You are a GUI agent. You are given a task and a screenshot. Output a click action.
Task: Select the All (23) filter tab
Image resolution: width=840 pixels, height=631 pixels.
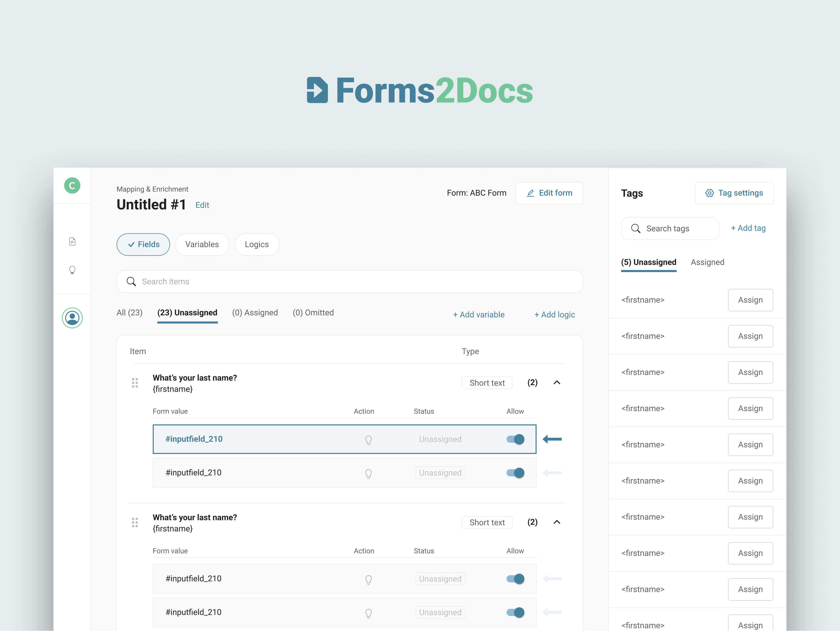click(x=130, y=313)
